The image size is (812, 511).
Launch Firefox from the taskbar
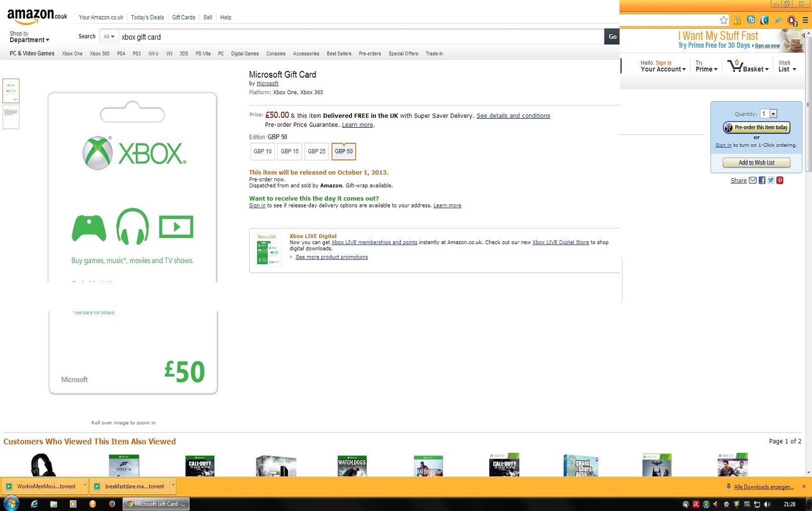tap(112, 504)
